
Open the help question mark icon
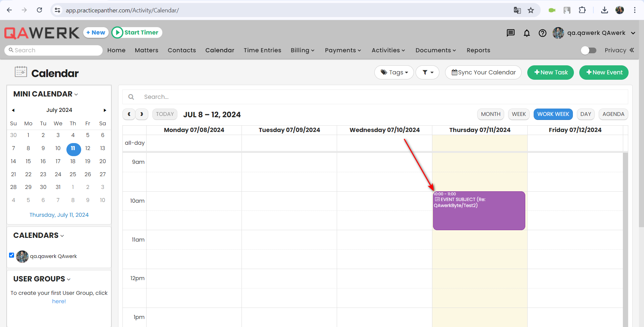click(x=542, y=33)
